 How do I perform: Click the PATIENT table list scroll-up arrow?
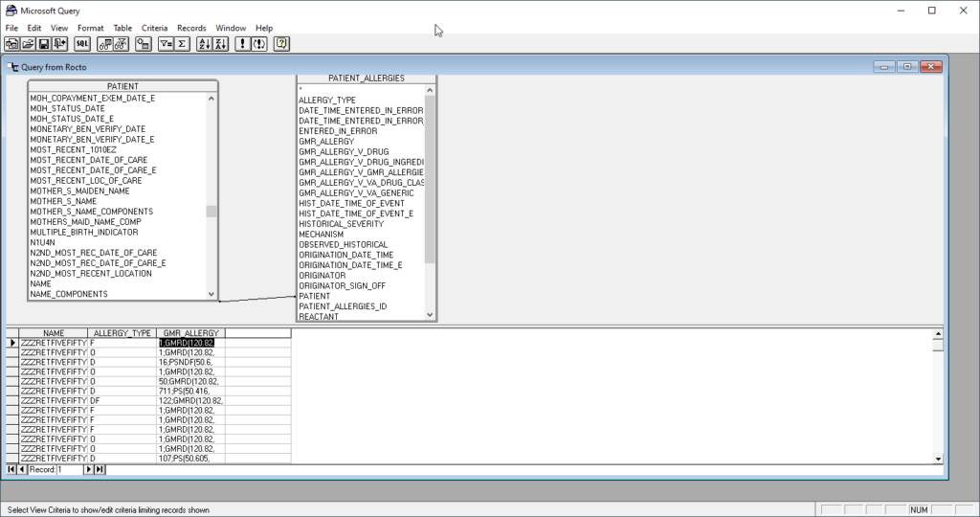[x=212, y=99]
